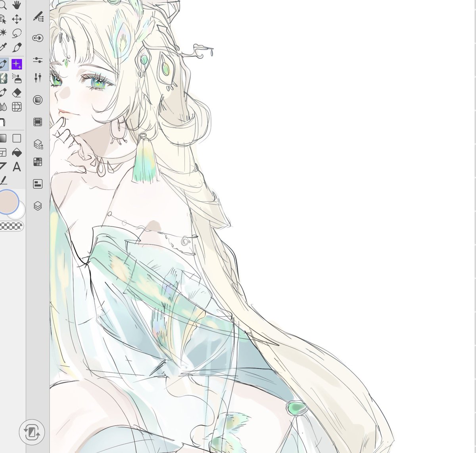Open the Brush Size palette
The height and width of the screenshot is (453, 476).
[38, 78]
